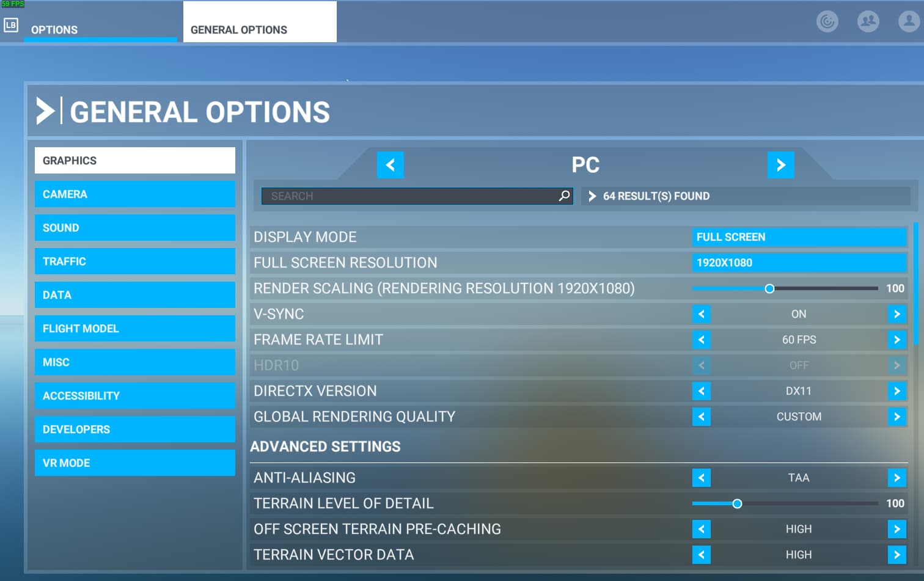Click right arrow beside PC platform title

point(780,165)
